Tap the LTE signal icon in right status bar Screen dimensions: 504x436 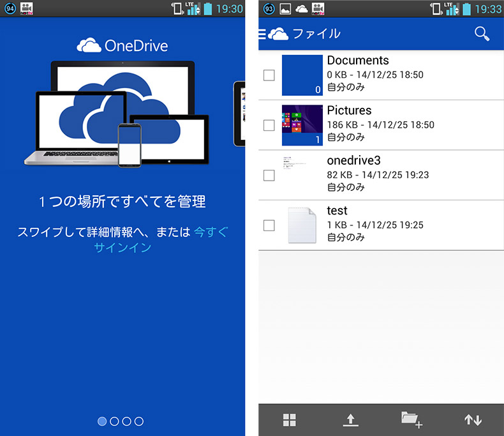click(452, 9)
